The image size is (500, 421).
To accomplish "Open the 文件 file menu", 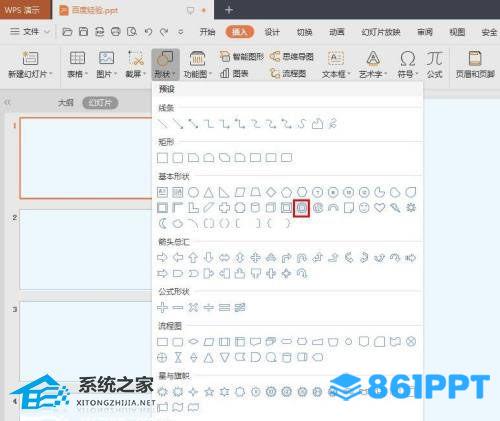I will click(29, 32).
